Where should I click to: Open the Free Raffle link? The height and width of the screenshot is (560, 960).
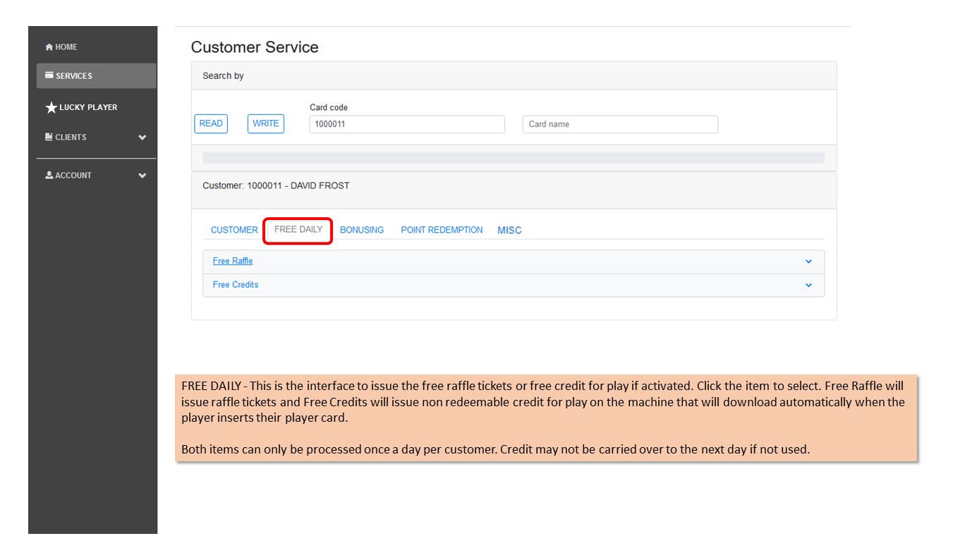(x=233, y=261)
